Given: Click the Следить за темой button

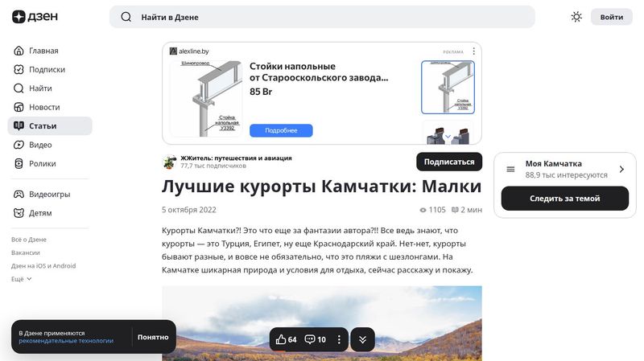Looking at the screenshot, I should coord(565,199).
